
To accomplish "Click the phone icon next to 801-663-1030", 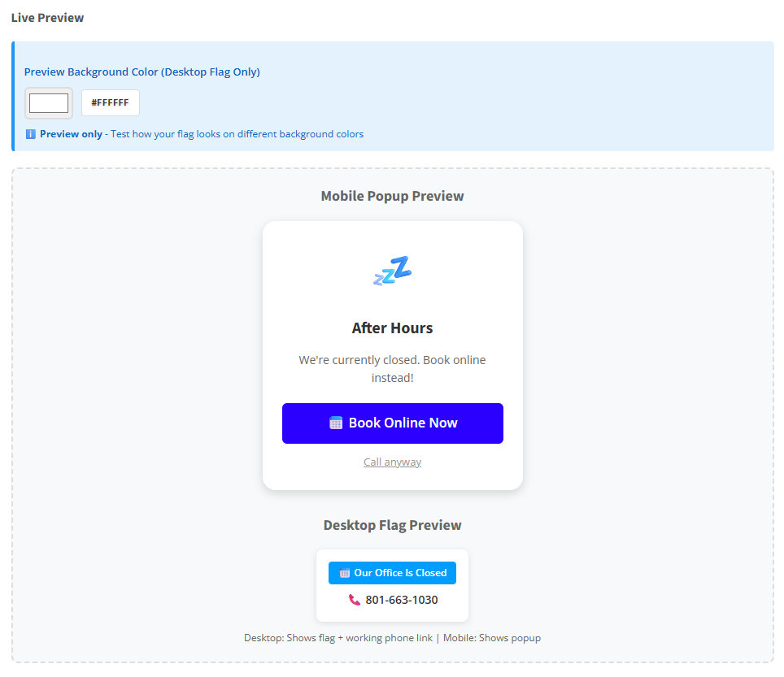I will [355, 599].
